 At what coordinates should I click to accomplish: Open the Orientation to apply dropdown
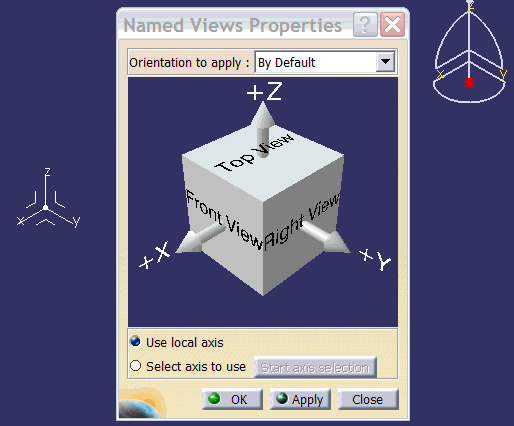[325, 62]
